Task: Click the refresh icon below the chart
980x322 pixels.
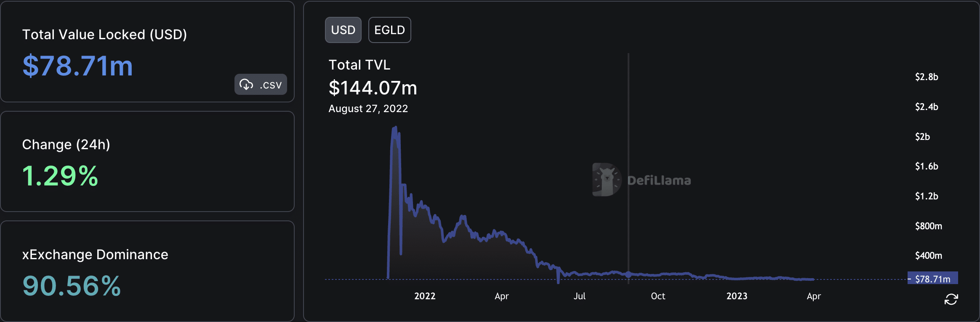Action: click(951, 300)
